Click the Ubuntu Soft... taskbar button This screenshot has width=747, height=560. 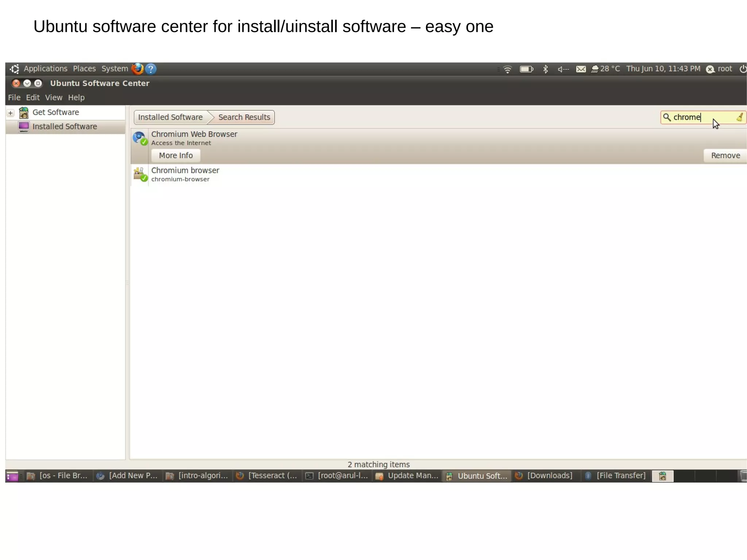click(x=477, y=476)
